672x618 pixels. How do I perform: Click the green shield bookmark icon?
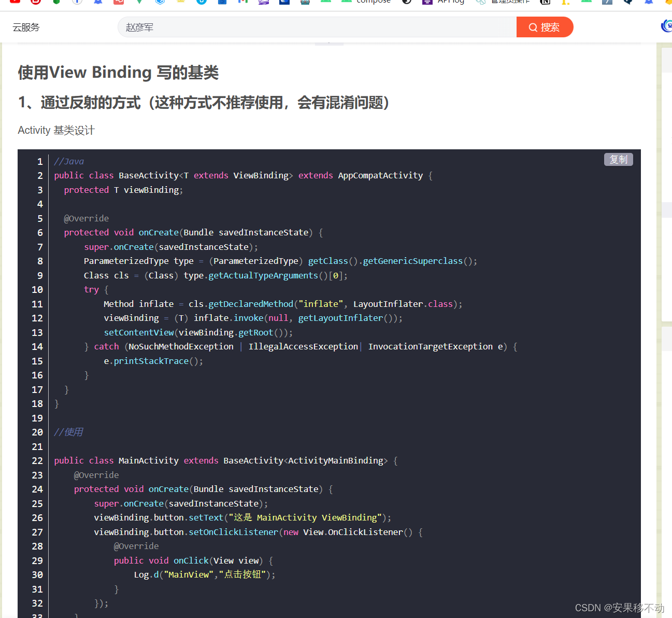click(56, 2)
